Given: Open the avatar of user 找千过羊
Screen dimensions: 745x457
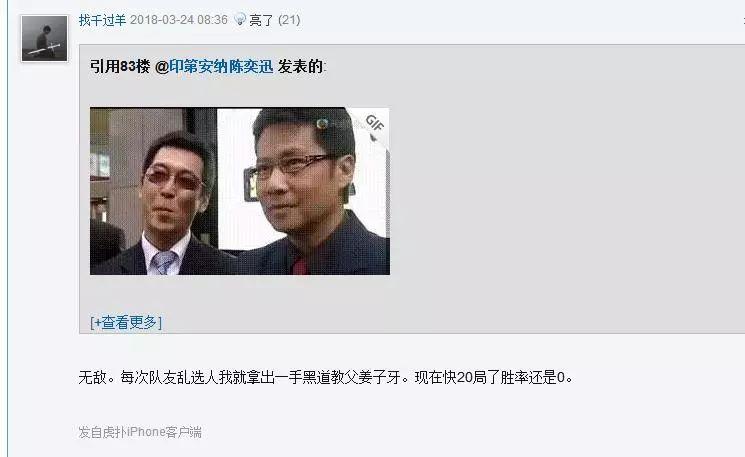Looking at the screenshot, I should click(44, 38).
